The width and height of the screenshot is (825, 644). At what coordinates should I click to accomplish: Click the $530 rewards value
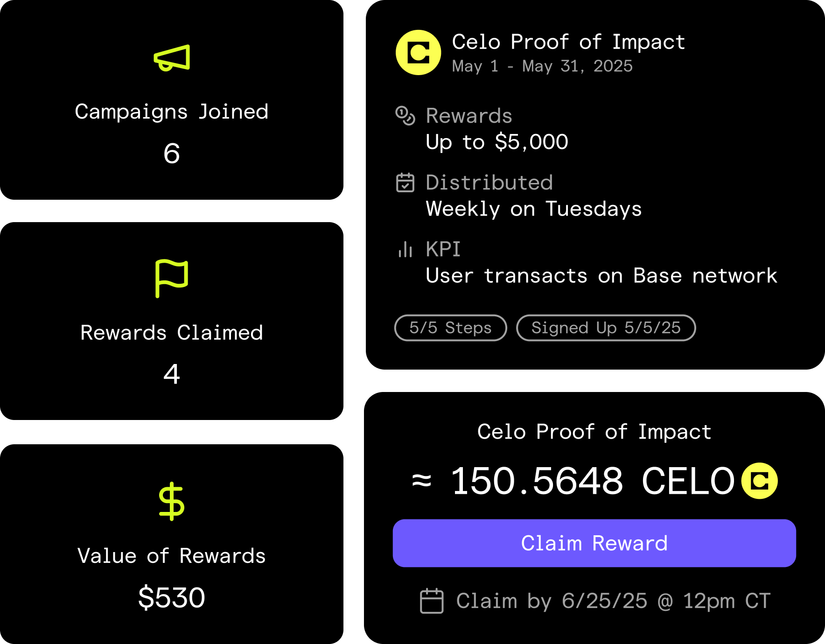tap(172, 597)
